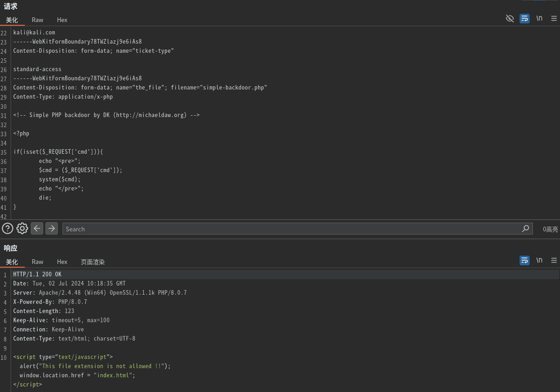Click the die; line

45,198
